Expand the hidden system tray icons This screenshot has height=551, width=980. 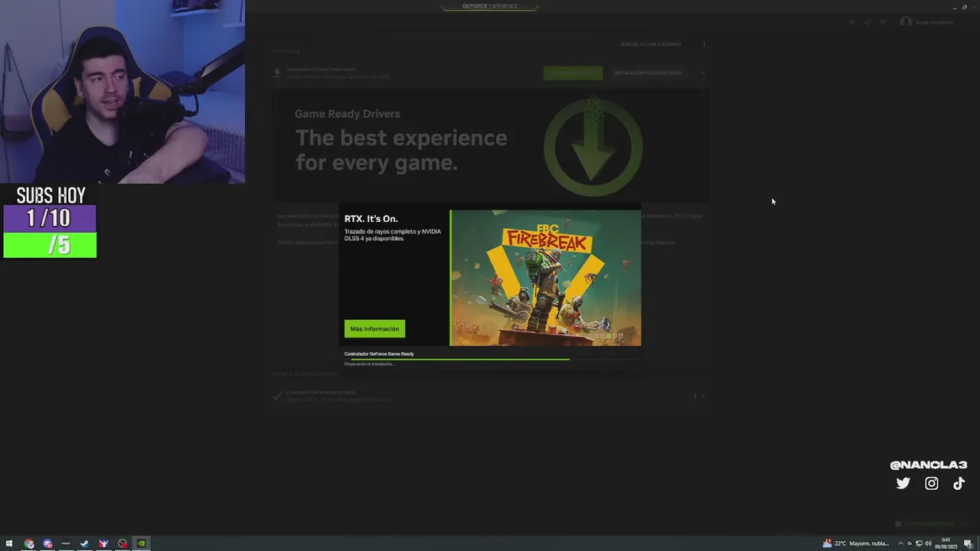tap(900, 543)
